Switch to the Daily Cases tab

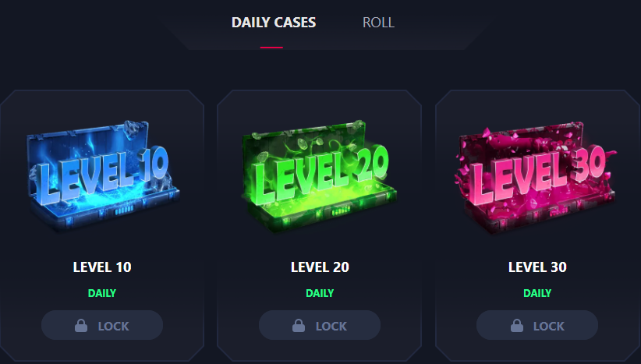(x=274, y=23)
